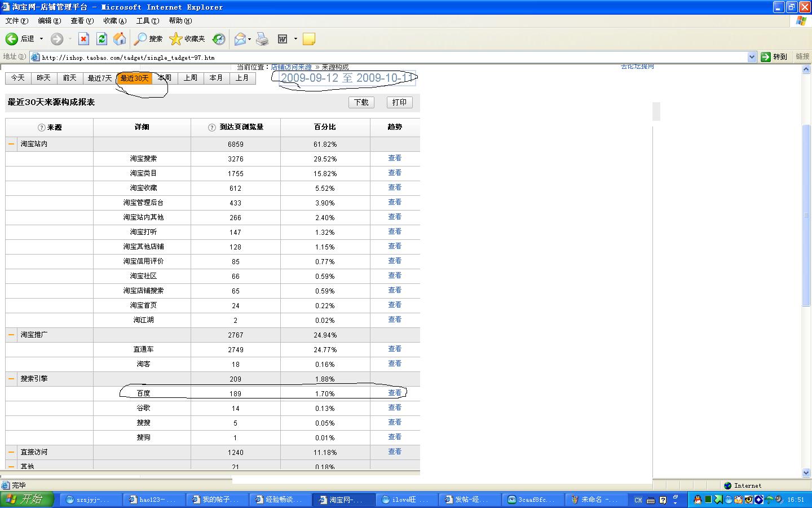Collapse the 淘宝推广 source group
Viewport: 812px width, 508px height.
pos(11,335)
